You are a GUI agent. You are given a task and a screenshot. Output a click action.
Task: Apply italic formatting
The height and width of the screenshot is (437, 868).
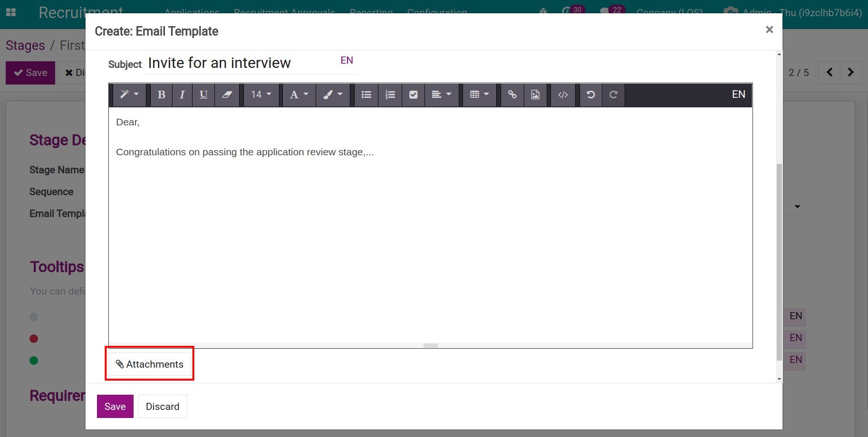182,95
